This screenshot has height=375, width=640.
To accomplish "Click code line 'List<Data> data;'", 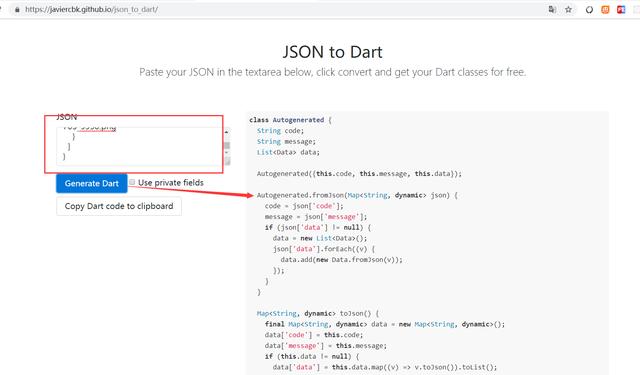I will (x=288, y=152).
